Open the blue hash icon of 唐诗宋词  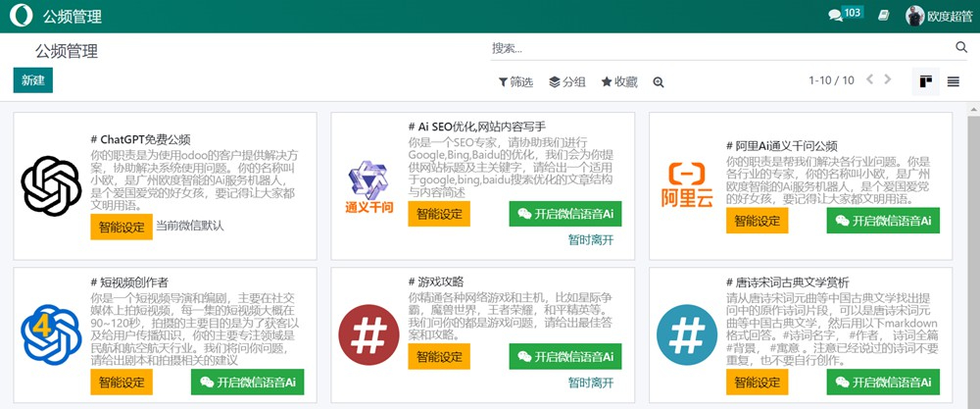coord(688,334)
